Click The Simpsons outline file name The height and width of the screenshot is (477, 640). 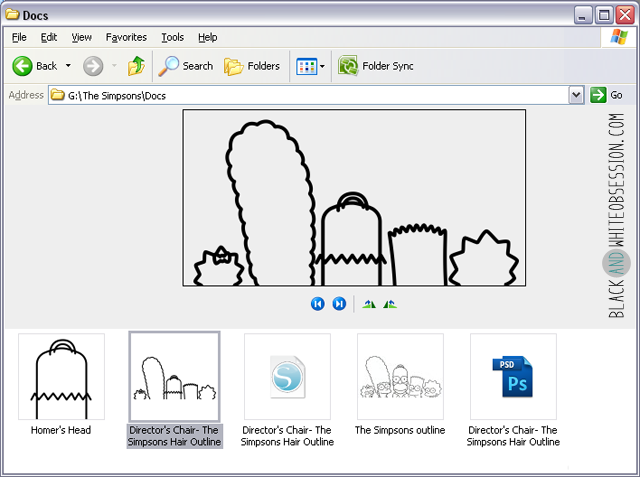[400, 430]
